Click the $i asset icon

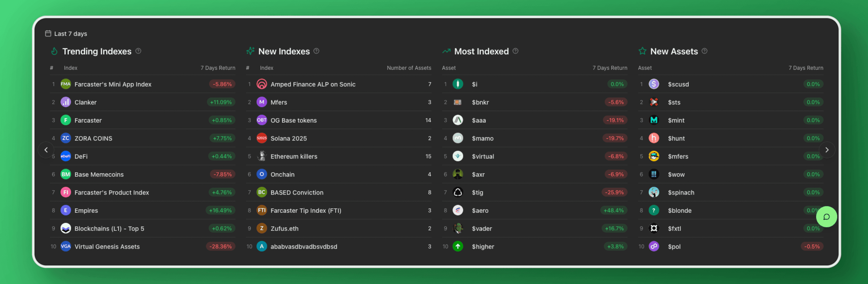click(458, 84)
